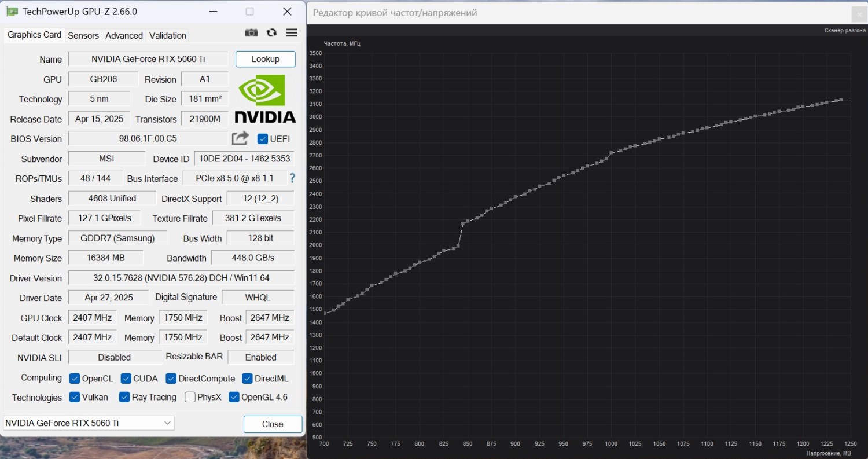
Task: Enable the PhysX checkbox
Action: tap(190, 397)
